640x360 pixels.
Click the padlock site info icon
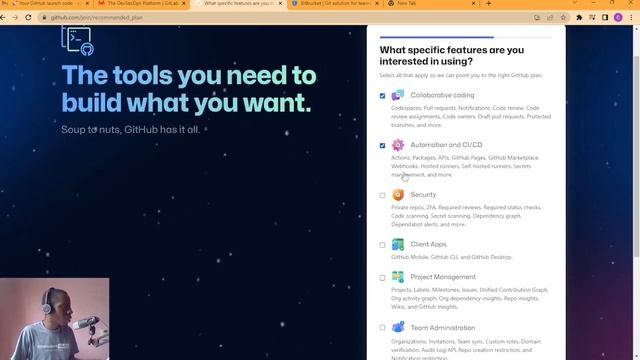pos(44,18)
